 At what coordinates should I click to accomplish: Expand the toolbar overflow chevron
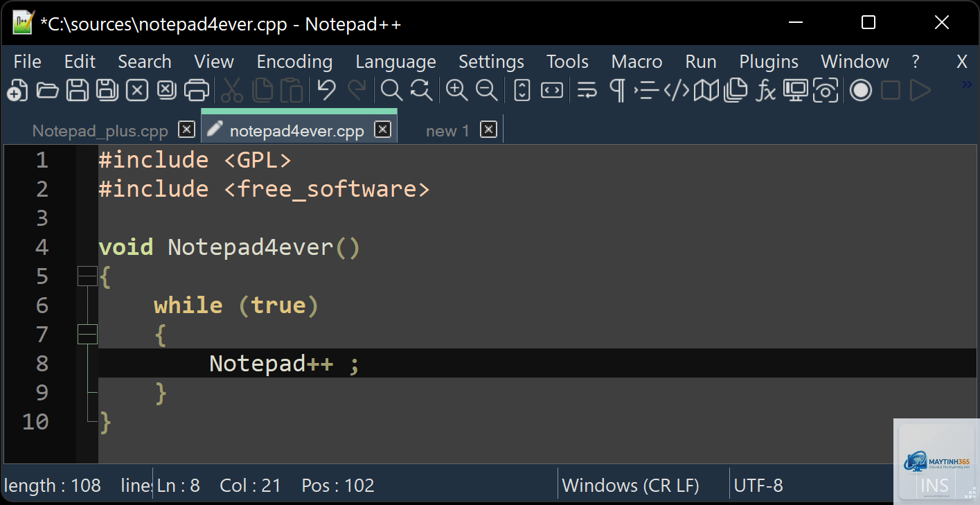click(967, 85)
